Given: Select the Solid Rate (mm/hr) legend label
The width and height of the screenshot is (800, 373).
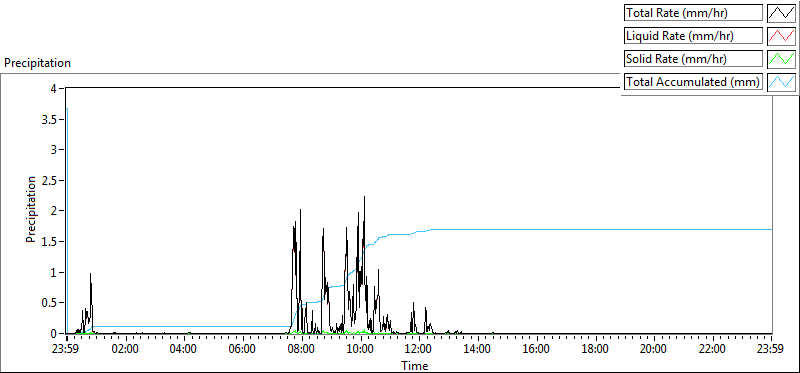Looking at the screenshot, I should pyautogui.click(x=694, y=59).
